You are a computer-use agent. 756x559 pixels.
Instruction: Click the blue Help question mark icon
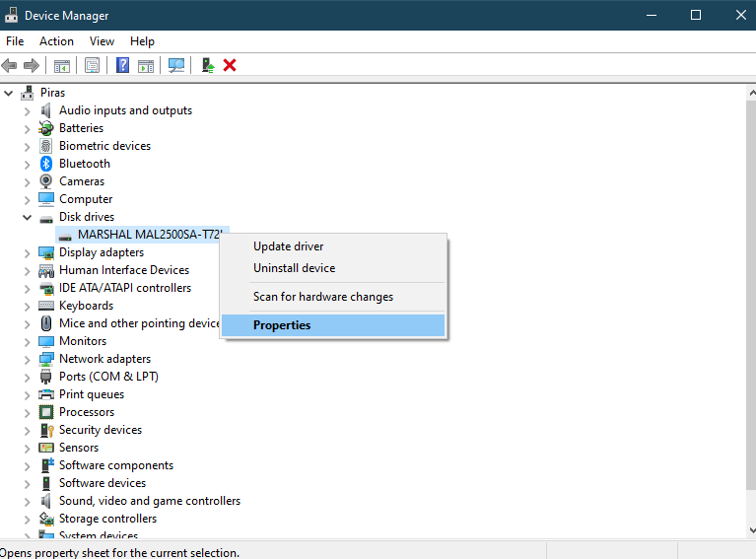point(122,65)
